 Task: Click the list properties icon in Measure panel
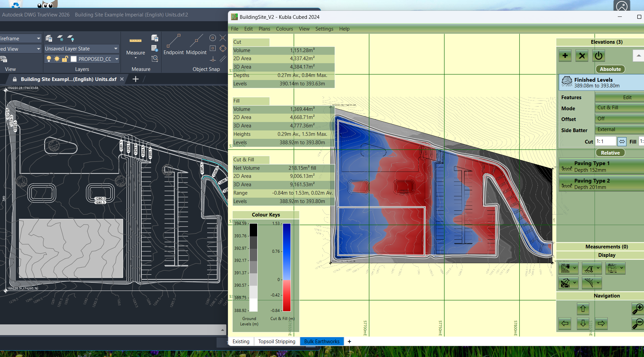[x=154, y=48]
